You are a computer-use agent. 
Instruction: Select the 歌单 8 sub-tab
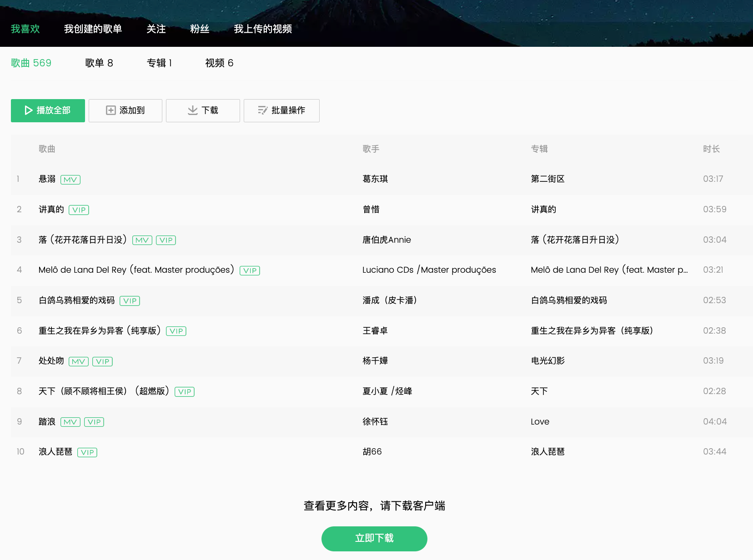pyautogui.click(x=99, y=63)
